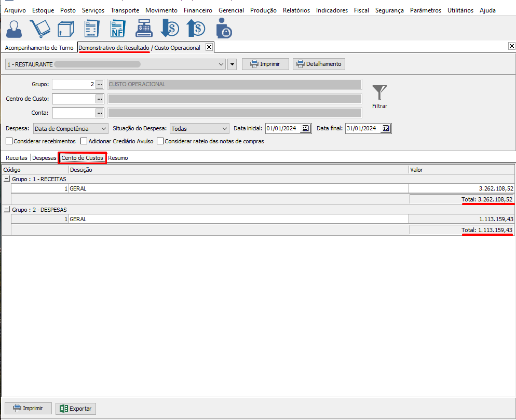Open the dollar up-arrow icon

pyautogui.click(x=197, y=29)
